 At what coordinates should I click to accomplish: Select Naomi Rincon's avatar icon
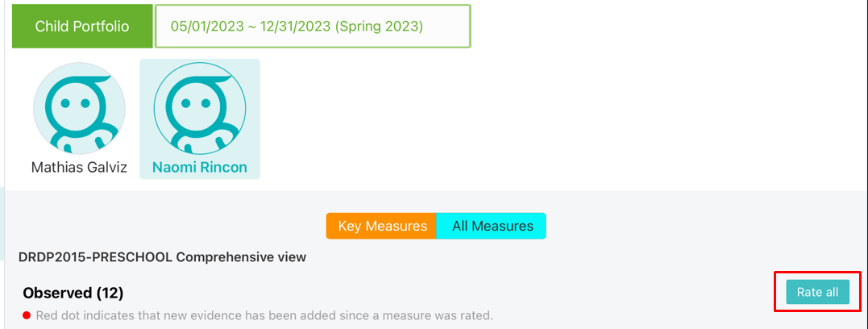200,110
